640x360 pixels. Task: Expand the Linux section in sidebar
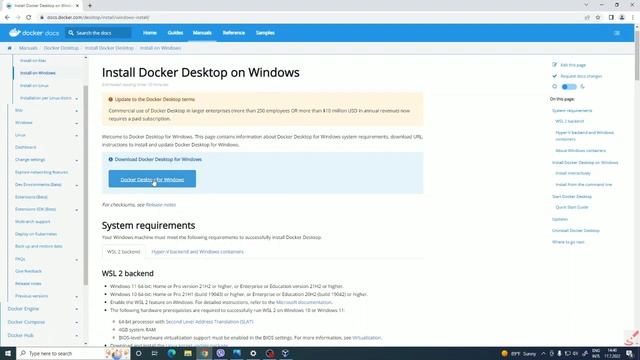[76, 135]
